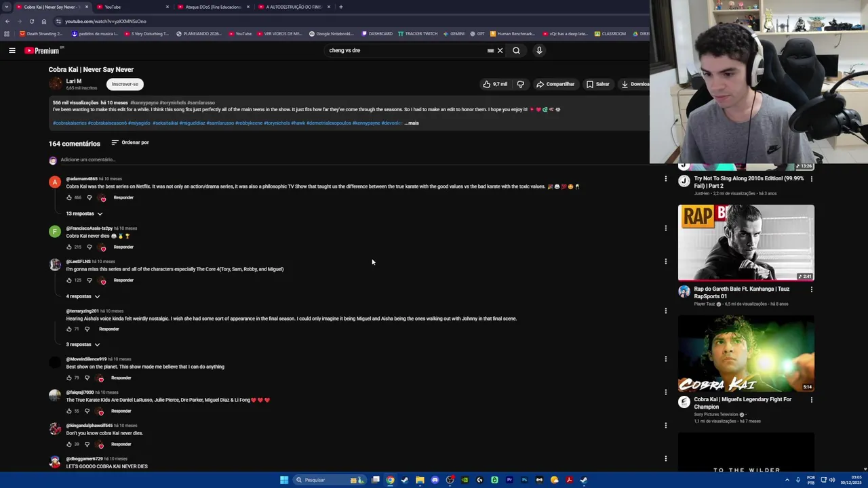Open Chrome apps grid in bookmarks bar
The width and height of the screenshot is (868, 488).
7,34
